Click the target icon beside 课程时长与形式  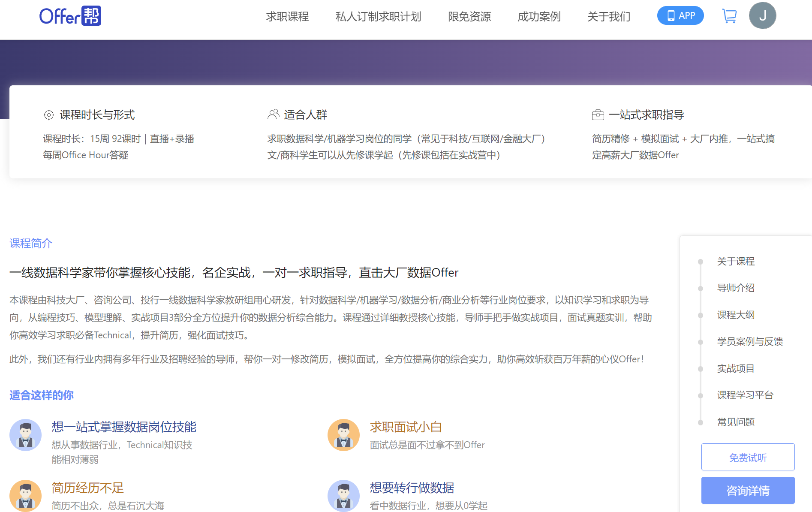coord(49,115)
